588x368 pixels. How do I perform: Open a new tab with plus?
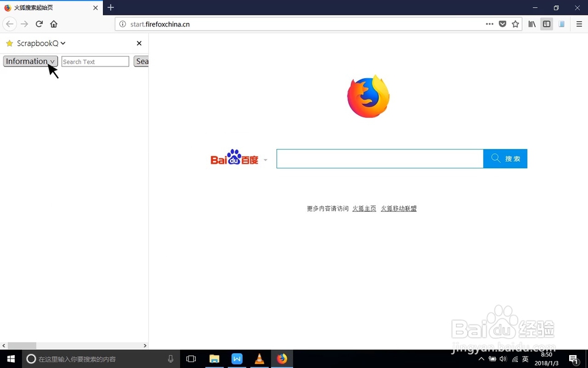(x=111, y=8)
